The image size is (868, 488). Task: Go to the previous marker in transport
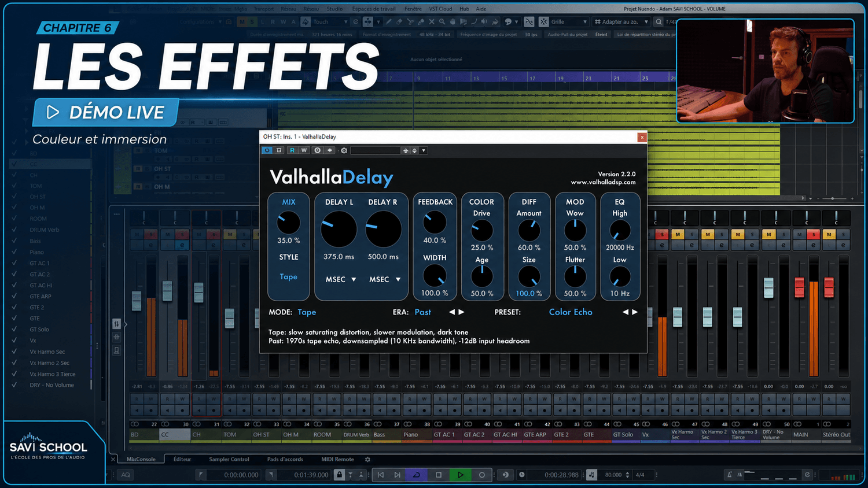click(380, 475)
